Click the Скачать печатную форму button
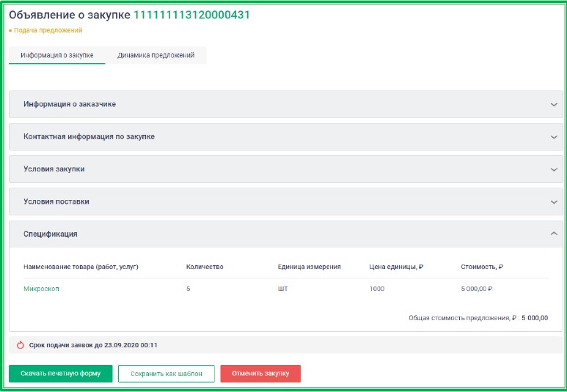Viewport: 567px width, 392px height. point(60,374)
